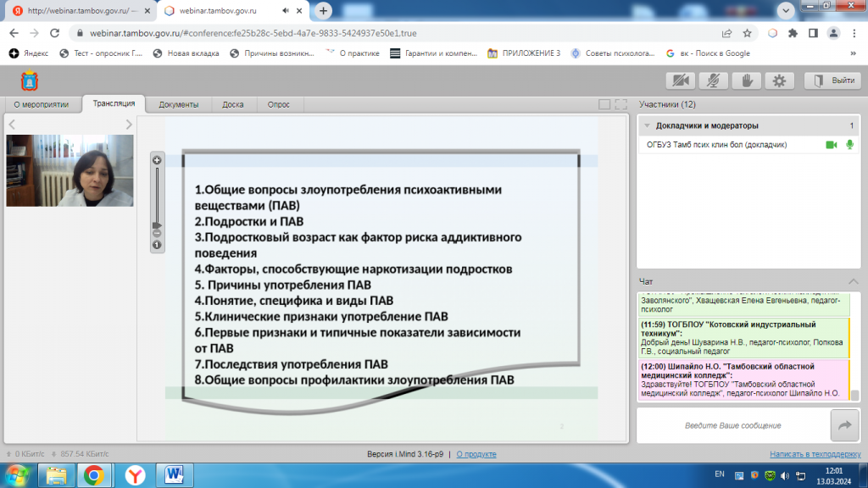
Task: Open Yandex Browser from the taskbar
Action: coord(135,475)
